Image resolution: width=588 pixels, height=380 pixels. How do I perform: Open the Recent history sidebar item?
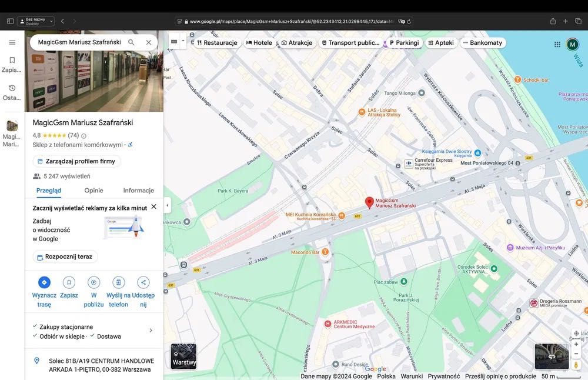point(12,92)
